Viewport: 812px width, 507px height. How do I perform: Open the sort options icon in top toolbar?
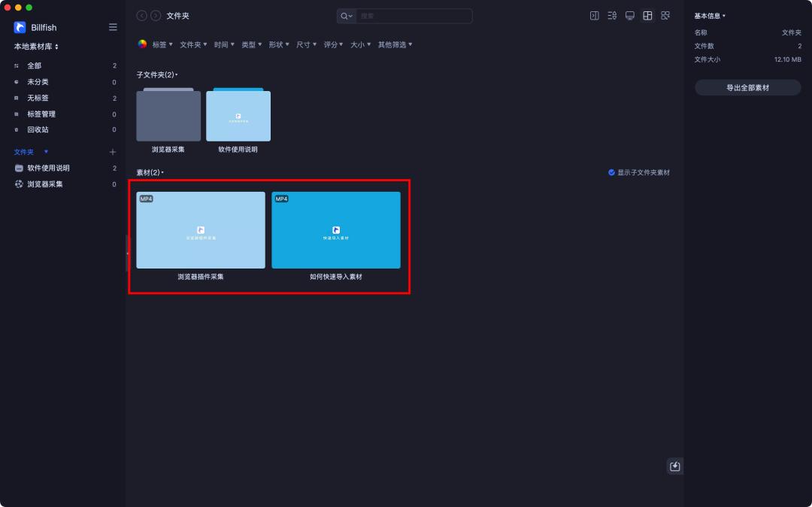coord(611,15)
